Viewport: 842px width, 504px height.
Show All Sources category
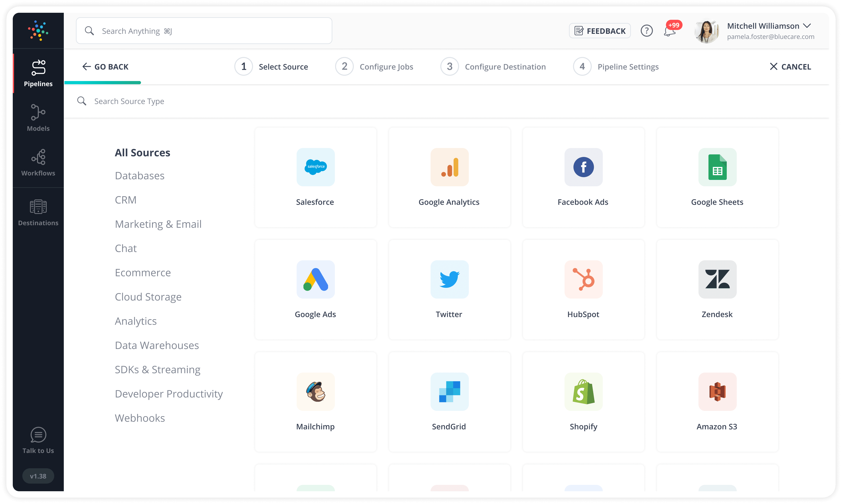142,152
